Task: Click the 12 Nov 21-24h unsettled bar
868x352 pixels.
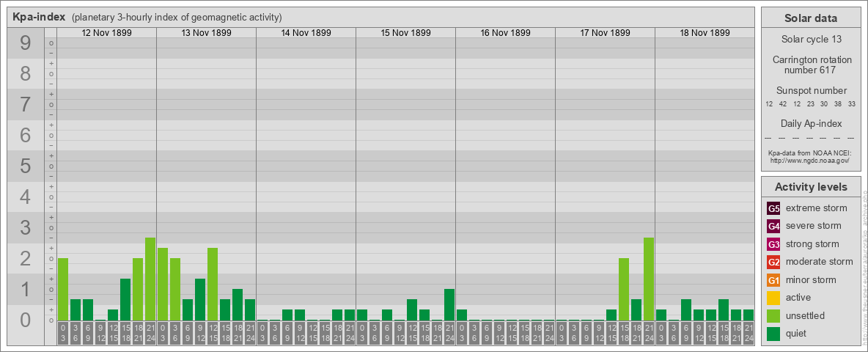Action: point(150,279)
